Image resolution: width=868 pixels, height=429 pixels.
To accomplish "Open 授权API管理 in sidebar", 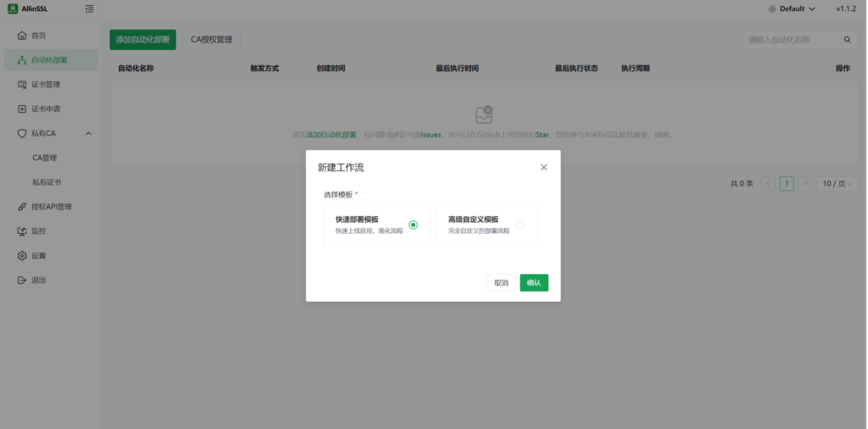I will 51,207.
